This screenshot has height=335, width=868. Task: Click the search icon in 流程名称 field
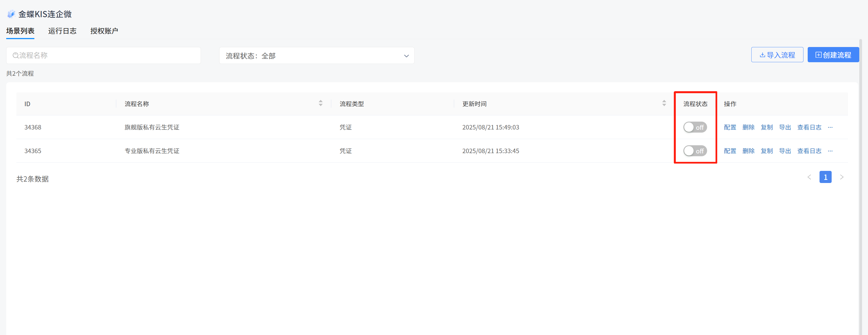pyautogui.click(x=15, y=55)
